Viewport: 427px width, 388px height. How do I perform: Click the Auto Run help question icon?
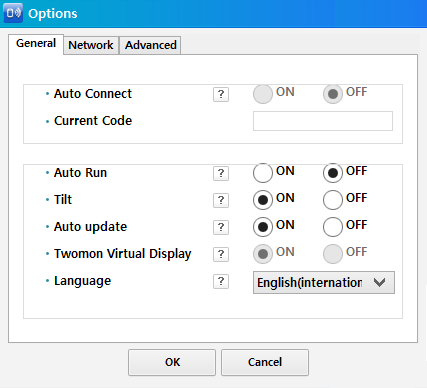(221, 173)
